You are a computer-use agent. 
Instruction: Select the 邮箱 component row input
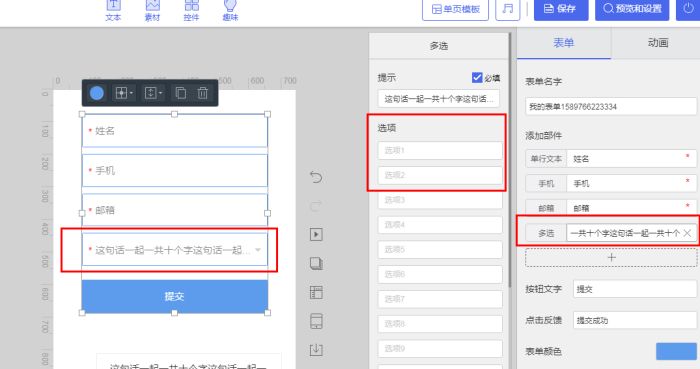[631, 208]
